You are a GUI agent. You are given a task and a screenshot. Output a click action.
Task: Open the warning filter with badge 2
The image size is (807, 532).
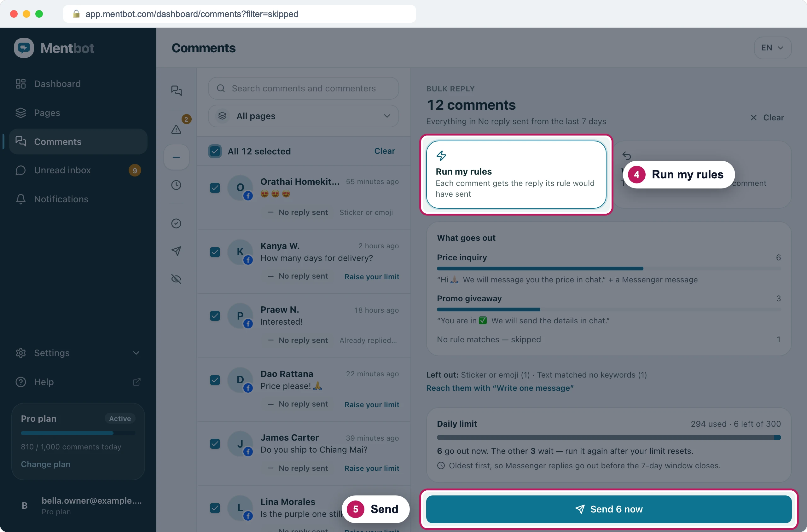coord(176,129)
